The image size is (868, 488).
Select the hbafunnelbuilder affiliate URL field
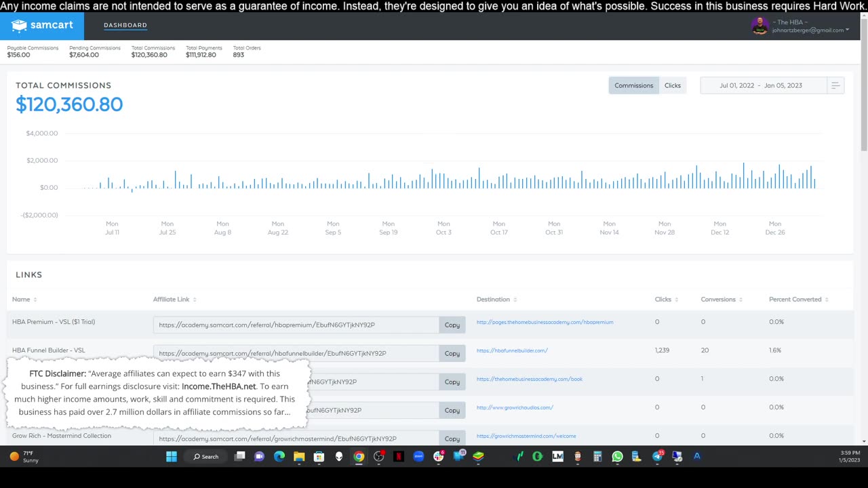pos(296,353)
